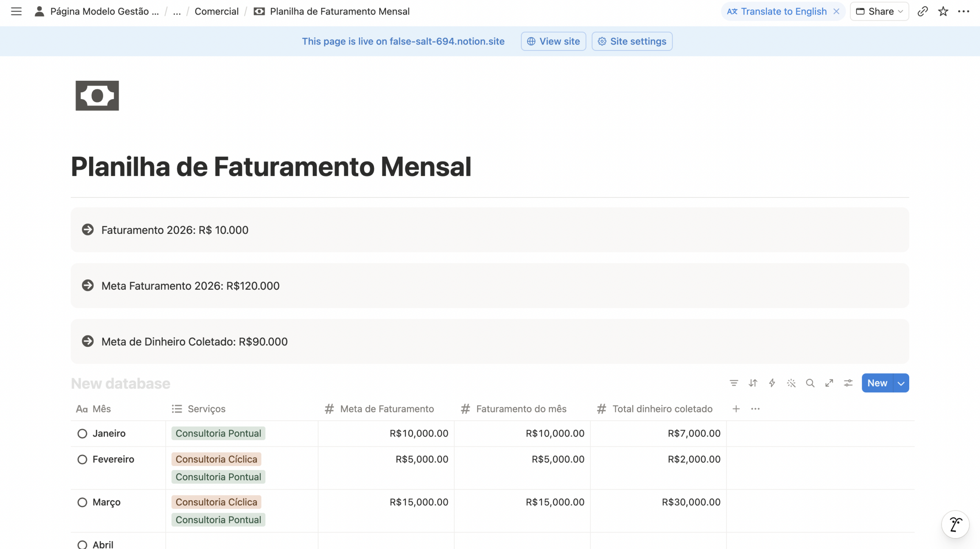Click the page title Planilha de Faturamento Mensal
The width and height of the screenshot is (980, 549).
click(271, 167)
